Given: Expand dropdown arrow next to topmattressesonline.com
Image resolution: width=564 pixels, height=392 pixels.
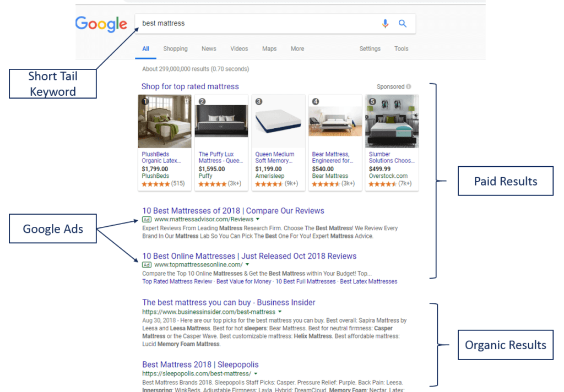Looking at the screenshot, I should click(247, 265).
